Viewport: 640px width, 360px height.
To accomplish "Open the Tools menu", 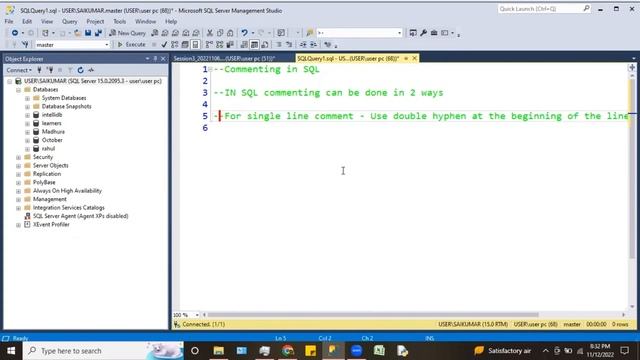I will (x=120, y=21).
